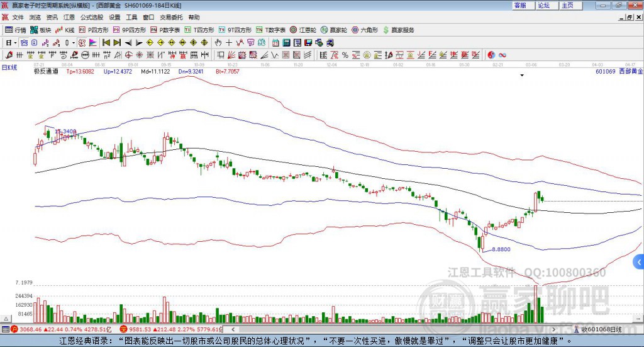Viewport: 644px width, 347px height.
Task: Step chart right with the black right arrow
Action: pyautogui.click(x=139, y=43)
